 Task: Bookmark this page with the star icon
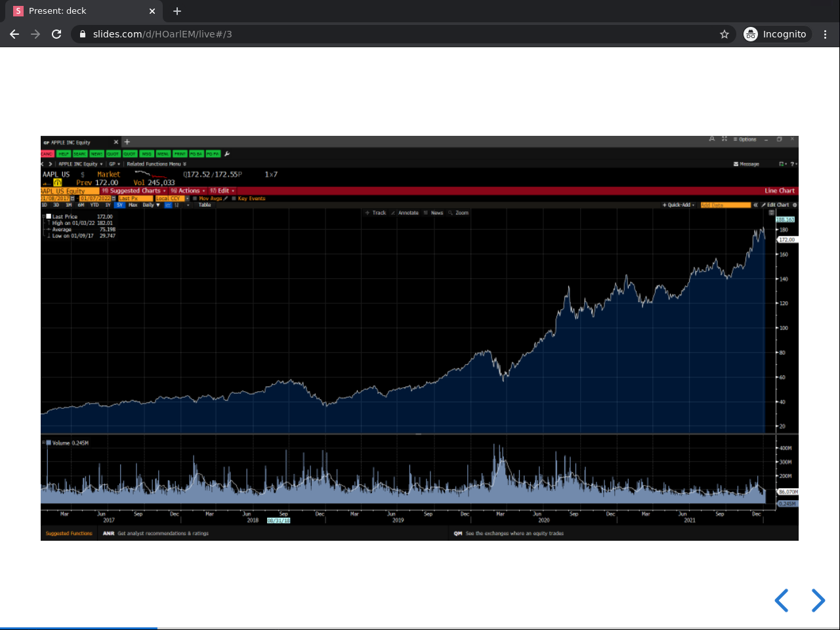pos(724,34)
